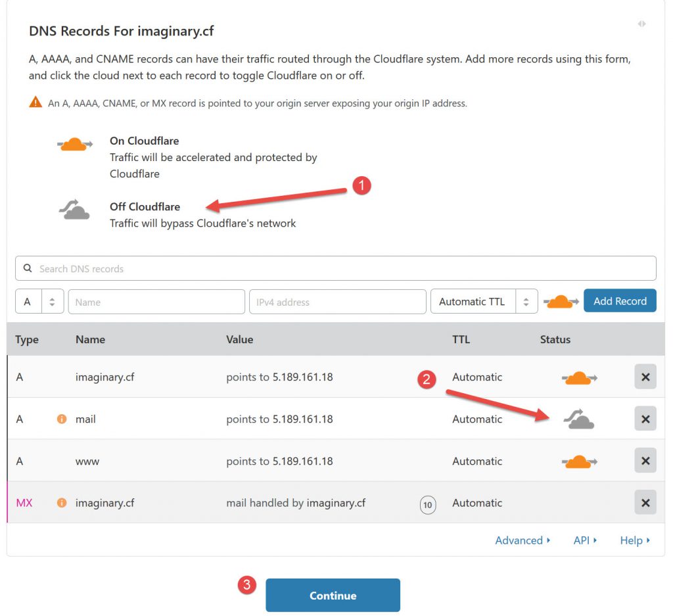Delete the MX record for imaginary.cf
673x616 pixels.
coord(645,503)
